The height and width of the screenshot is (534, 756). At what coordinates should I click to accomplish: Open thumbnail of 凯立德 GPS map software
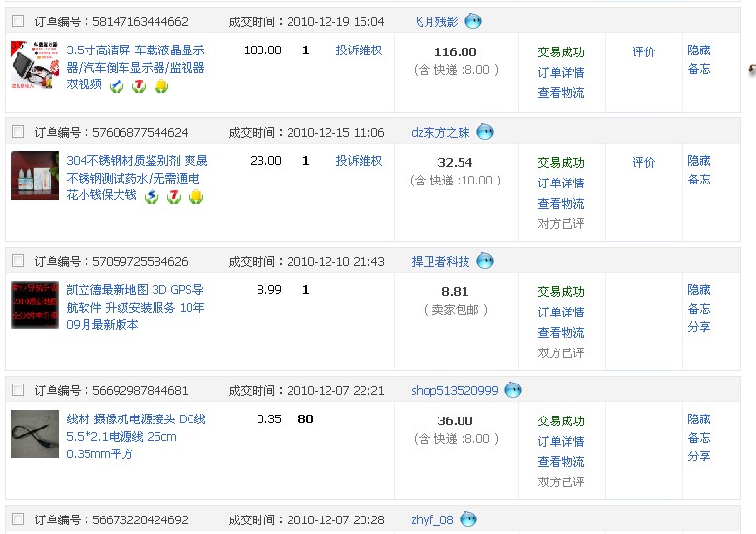point(35,305)
